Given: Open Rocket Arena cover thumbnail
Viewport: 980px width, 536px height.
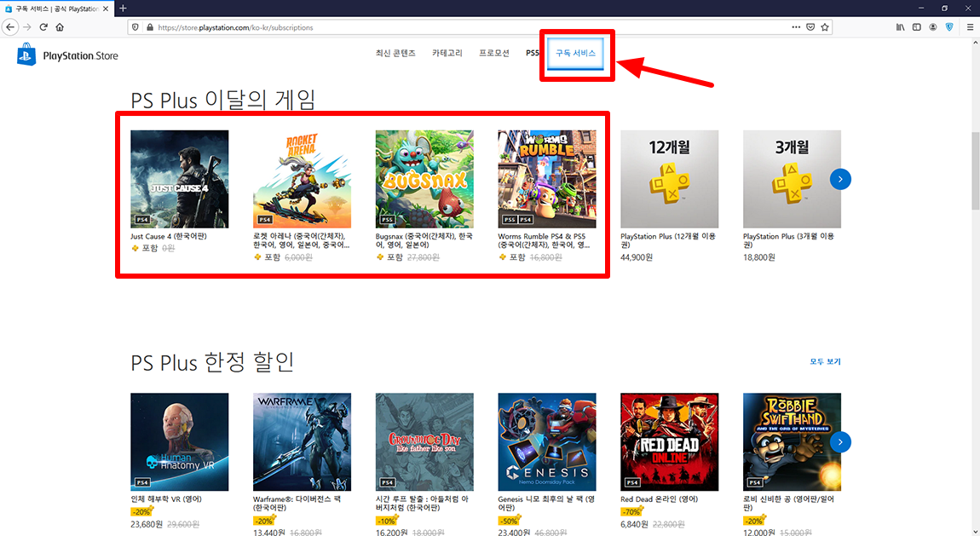Looking at the screenshot, I should (x=302, y=179).
